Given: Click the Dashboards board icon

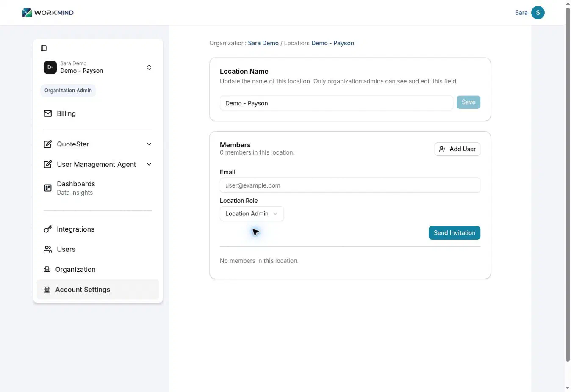Looking at the screenshot, I should coord(48,188).
